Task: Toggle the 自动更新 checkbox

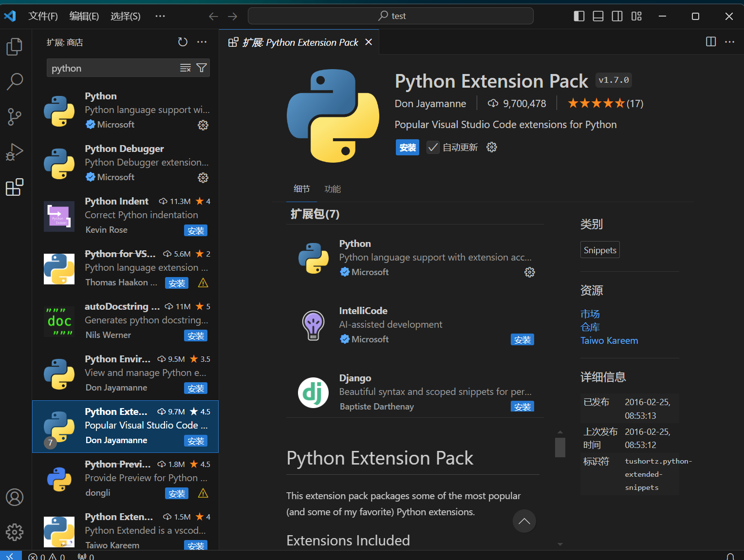Action: tap(433, 147)
